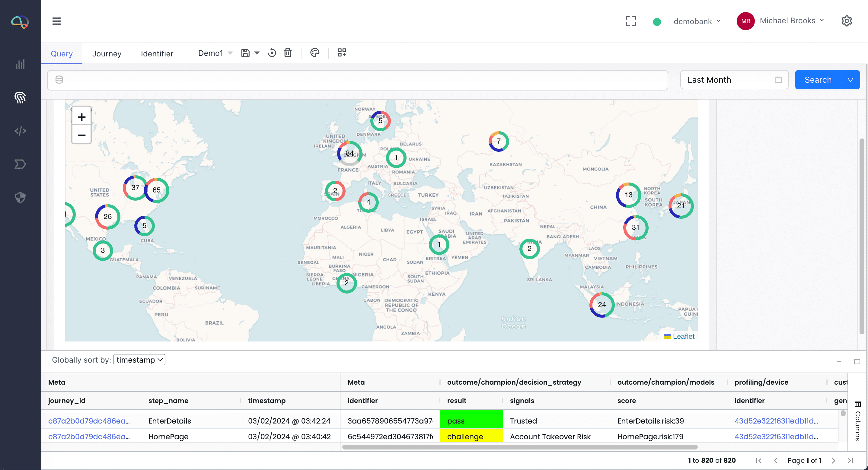The height and width of the screenshot is (470, 868).
Task: Switch to the Journey tab
Action: [107, 54]
